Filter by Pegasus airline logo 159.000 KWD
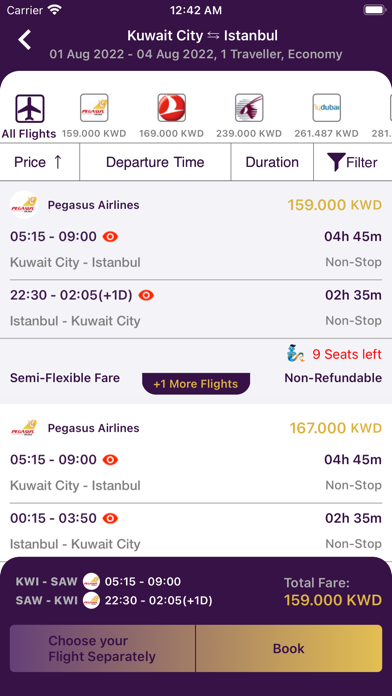 [x=94, y=107]
